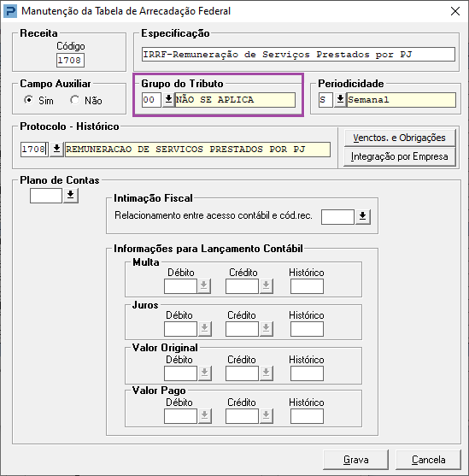
Task: Open Plano de Contas lookup arrow
Action: [71, 196]
